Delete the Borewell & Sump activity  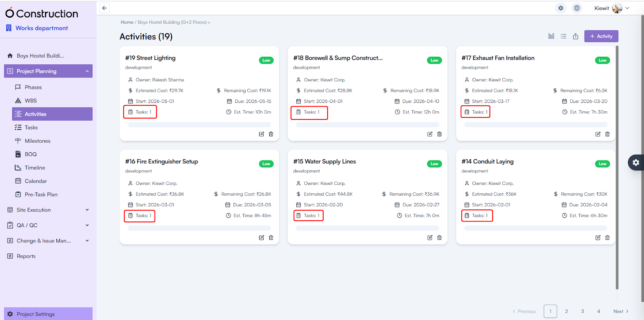440,134
